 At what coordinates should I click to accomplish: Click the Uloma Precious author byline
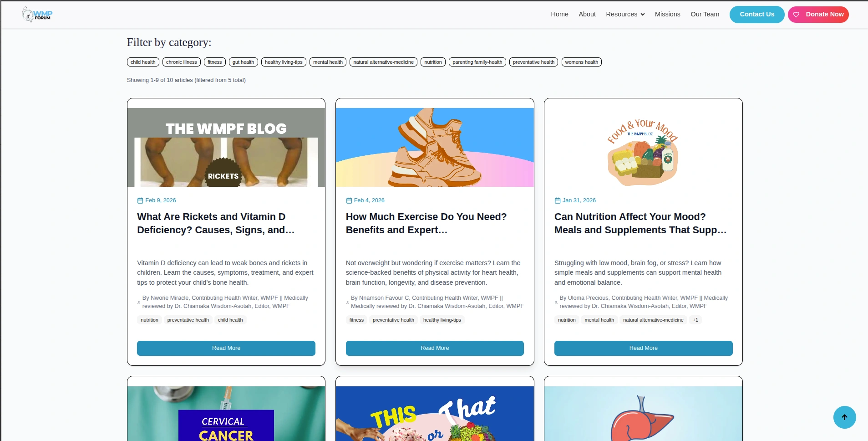[x=644, y=302]
